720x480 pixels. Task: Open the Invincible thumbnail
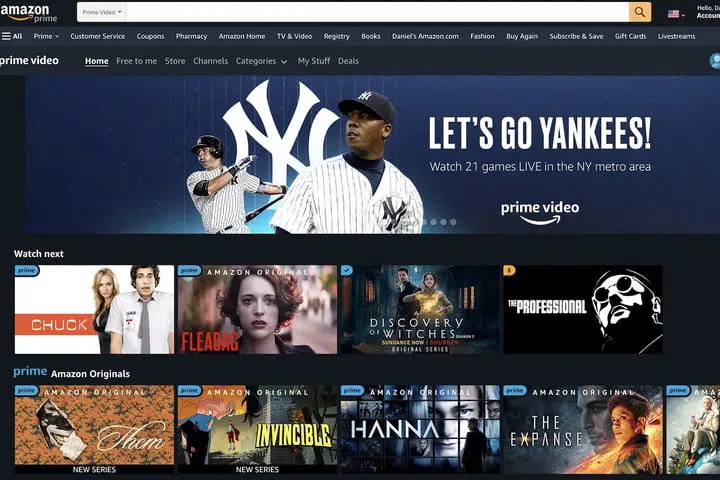coord(257,429)
